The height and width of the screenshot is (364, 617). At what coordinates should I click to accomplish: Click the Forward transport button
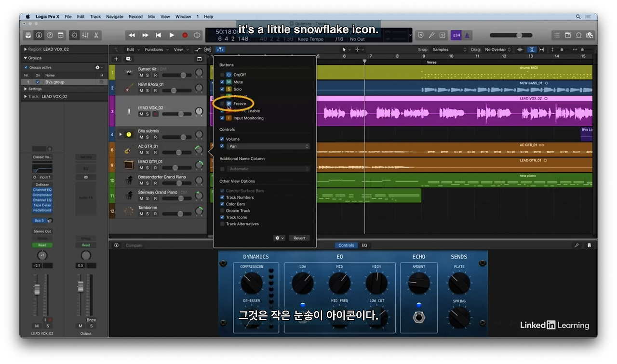click(x=145, y=35)
